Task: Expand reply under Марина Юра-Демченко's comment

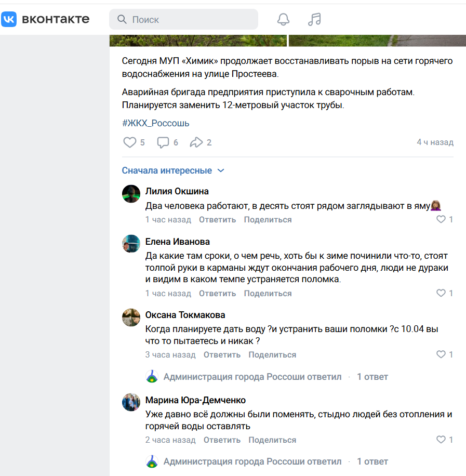Action: pyautogui.click(x=372, y=461)
